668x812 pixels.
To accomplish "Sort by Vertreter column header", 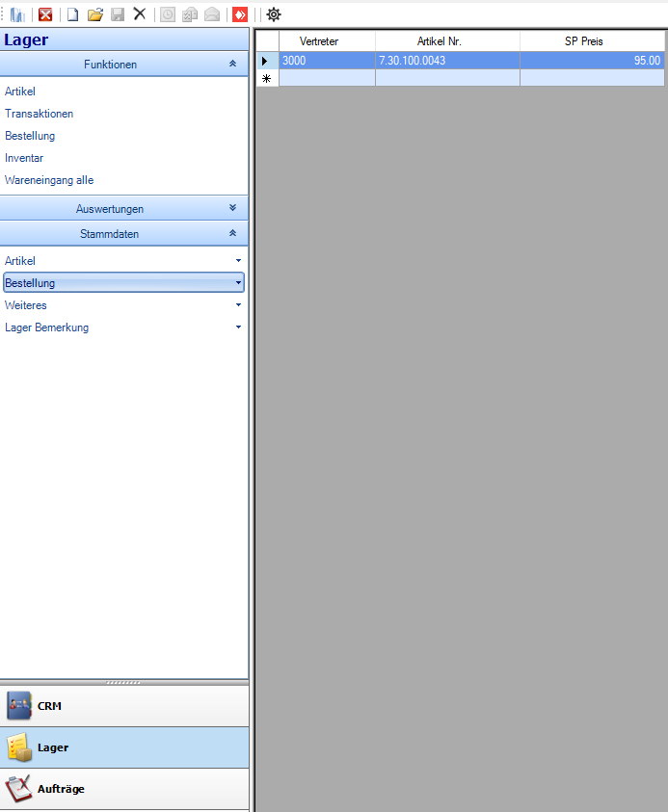I will (327, 41).
